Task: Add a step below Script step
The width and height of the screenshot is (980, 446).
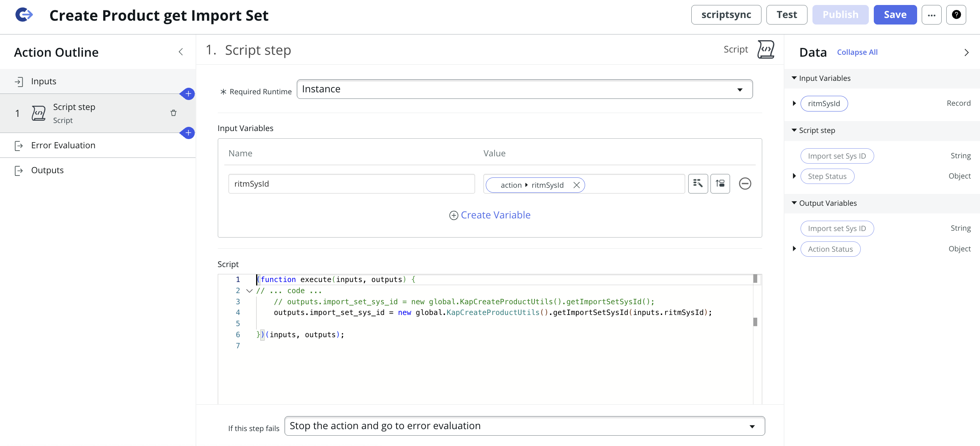Action: coord(188,133)
